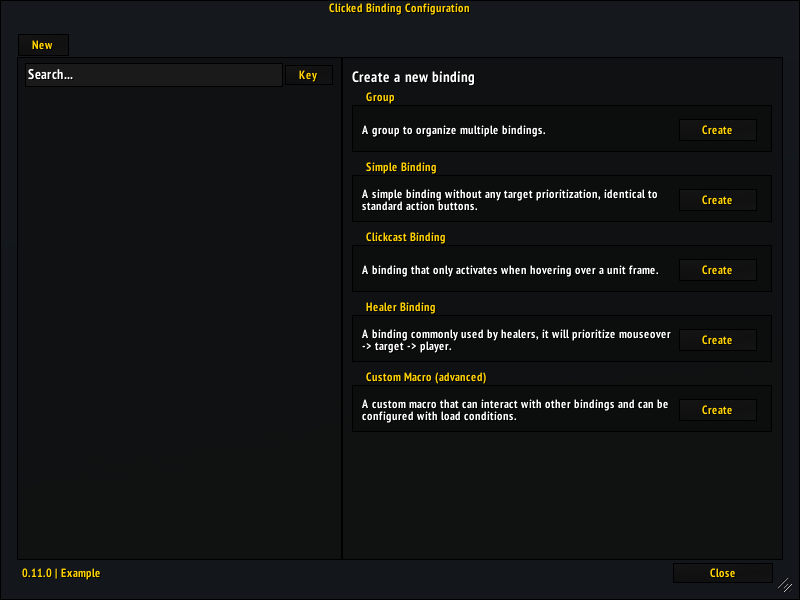Create a new Group binding

tap(717, 130)
